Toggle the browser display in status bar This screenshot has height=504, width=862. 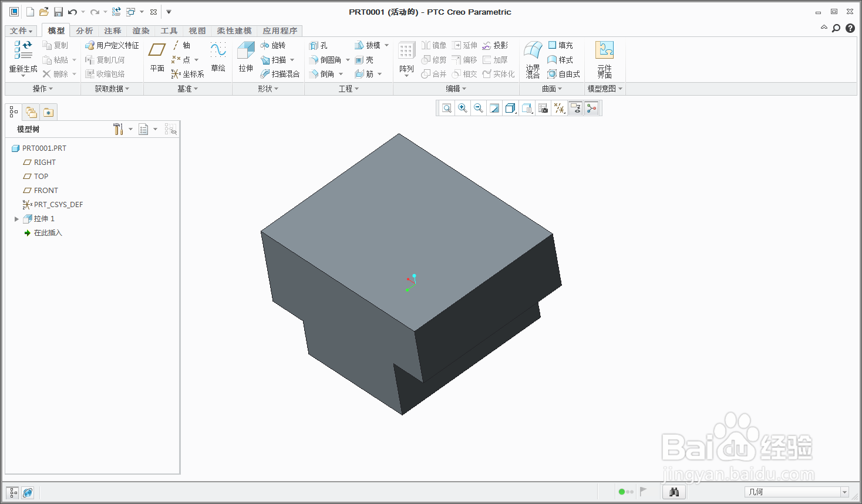(x=28, y=492)
